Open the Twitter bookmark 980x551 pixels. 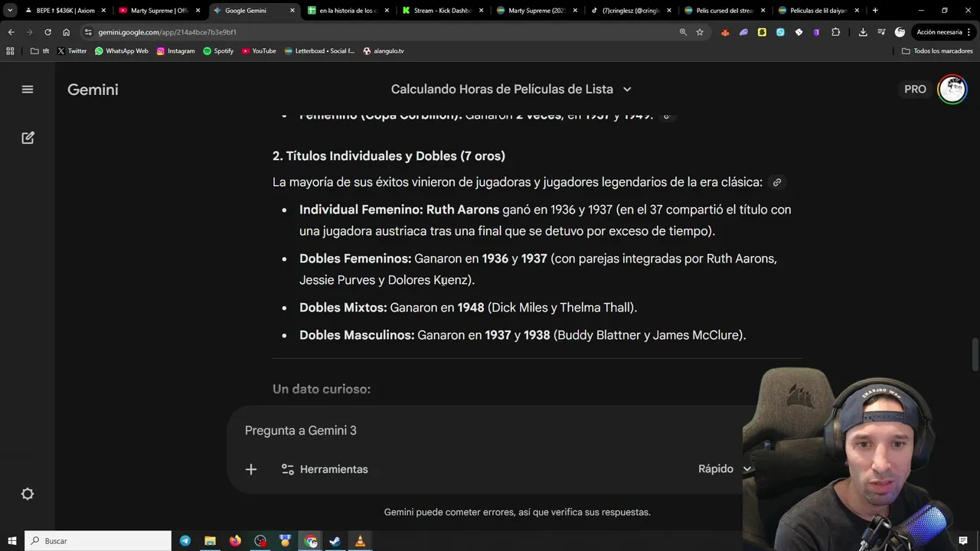pos(72,51)
